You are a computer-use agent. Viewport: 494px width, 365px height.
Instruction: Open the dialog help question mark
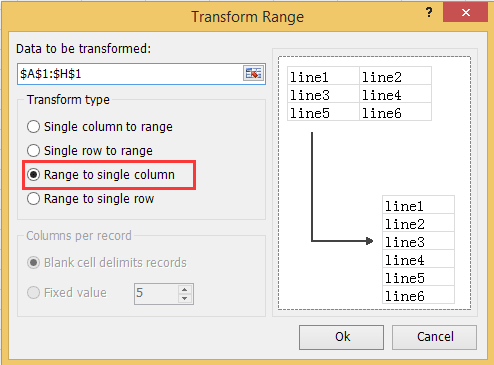tap(429, 13)
